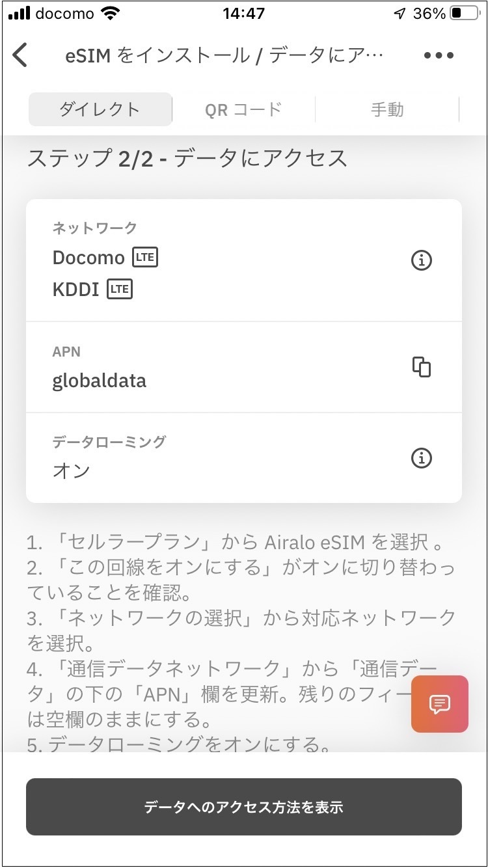Tap the eSIM をインストール page title
Viewport: 488px width, 868px height.
tap(224, 55)
